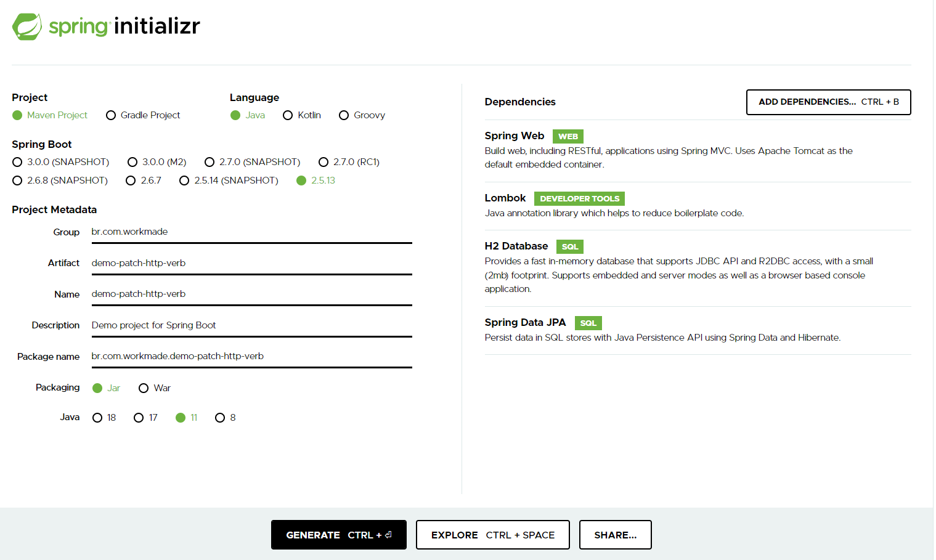This screenshot has height=560, width=936.
Task: Click the SQL badge next to H2 Database
Action: click(x=570, y=246)
